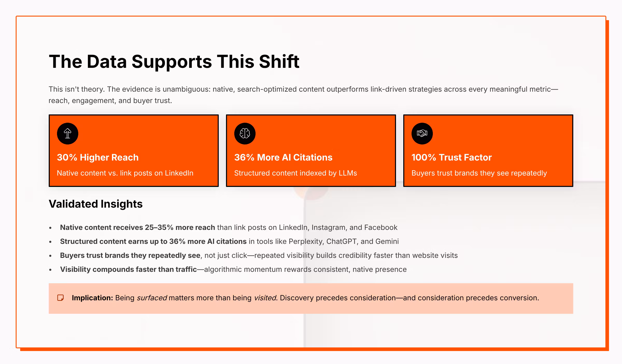Viewport: 622px width, 364px height.
Task: Select the "Validated Insights" subheading
Action: coord(96,204)
